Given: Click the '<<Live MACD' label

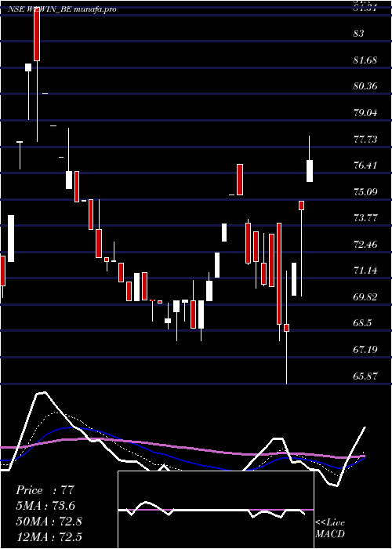Looking at the screenshot, I should click(x=330, y=529).
